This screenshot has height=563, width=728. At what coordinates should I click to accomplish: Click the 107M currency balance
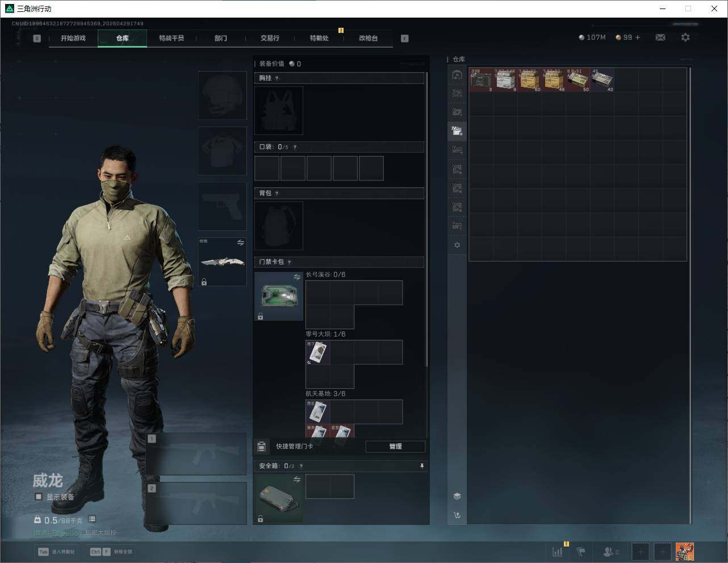592,37
